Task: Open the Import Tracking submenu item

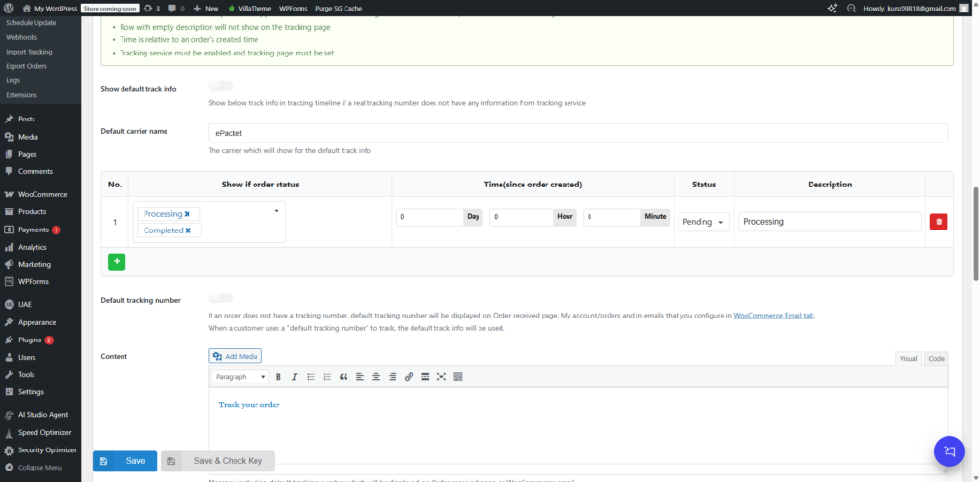Action: (29, 52)
